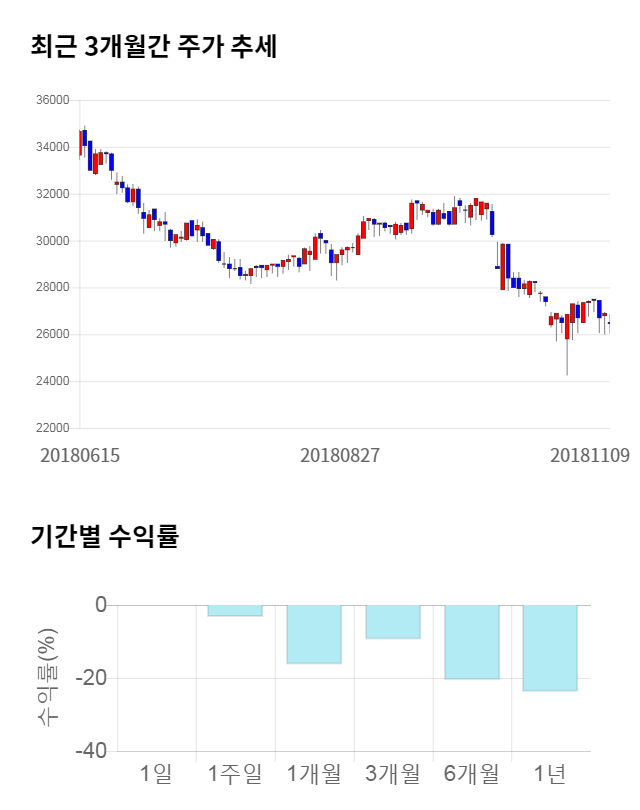Click the 36000 price axis label
Viewport: 640px width, 810px height.
point(51,101)
